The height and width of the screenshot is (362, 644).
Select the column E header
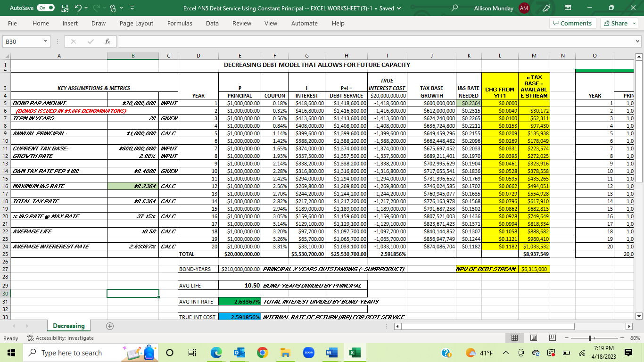(240, 56)
